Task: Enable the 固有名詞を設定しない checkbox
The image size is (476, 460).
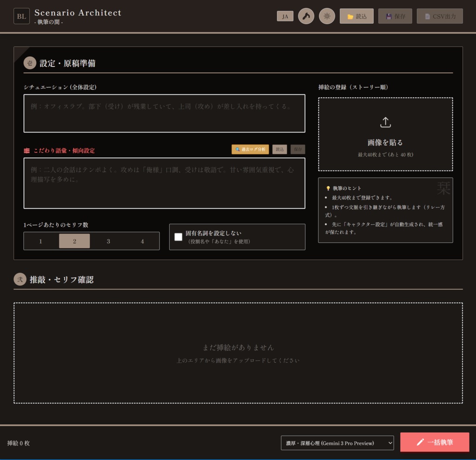Action: 178,237
